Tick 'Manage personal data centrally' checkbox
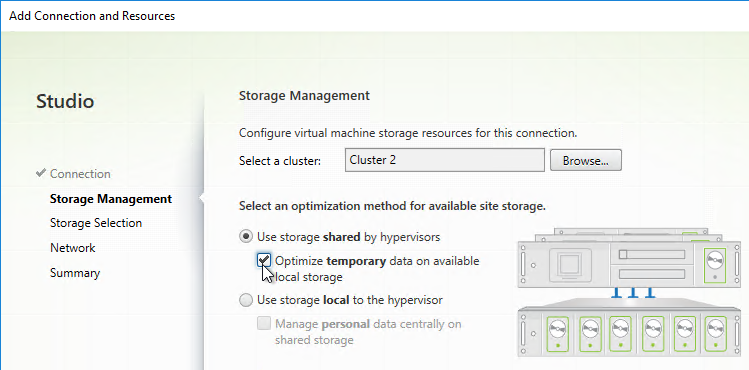This screenshot has height=370, width=749. click(263, 324)
